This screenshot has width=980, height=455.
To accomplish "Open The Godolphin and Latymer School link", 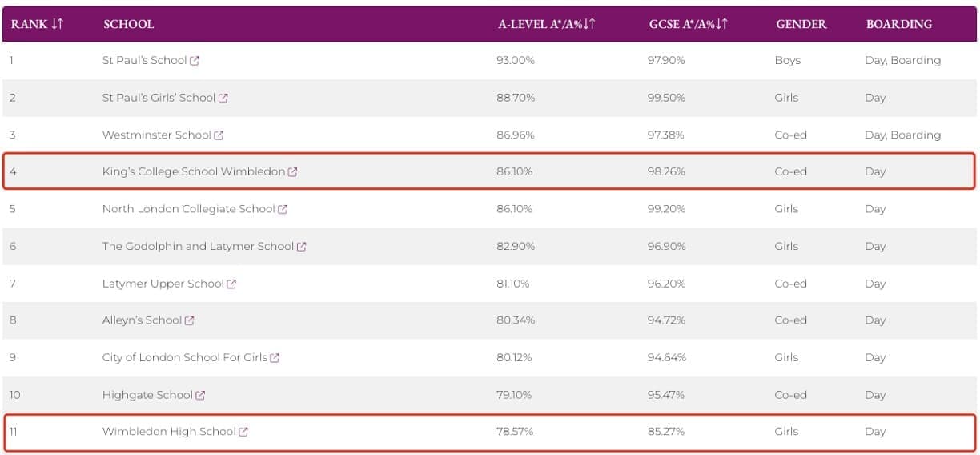I will (x=198, y=247).
